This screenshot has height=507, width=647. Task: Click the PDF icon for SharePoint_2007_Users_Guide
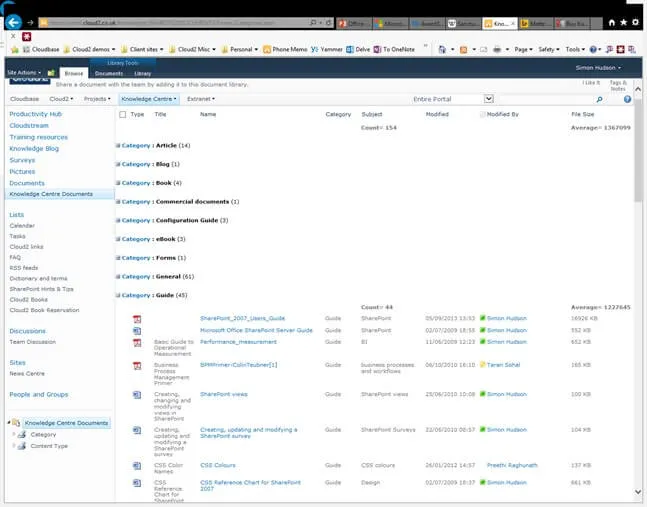(137, 318)
